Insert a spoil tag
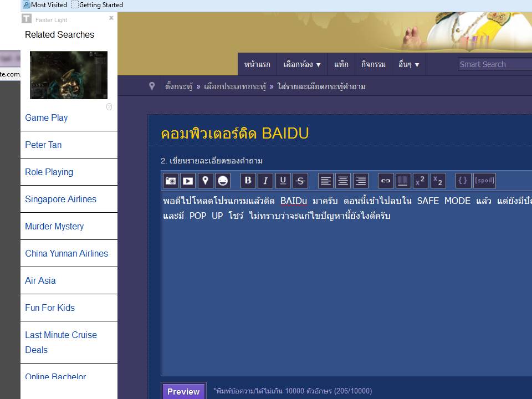Image resolution: width=532 pixels, height=399 pixels. tap(484, 181)
